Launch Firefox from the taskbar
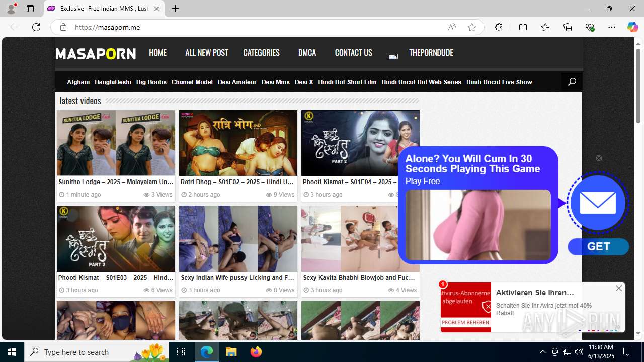 256,352
